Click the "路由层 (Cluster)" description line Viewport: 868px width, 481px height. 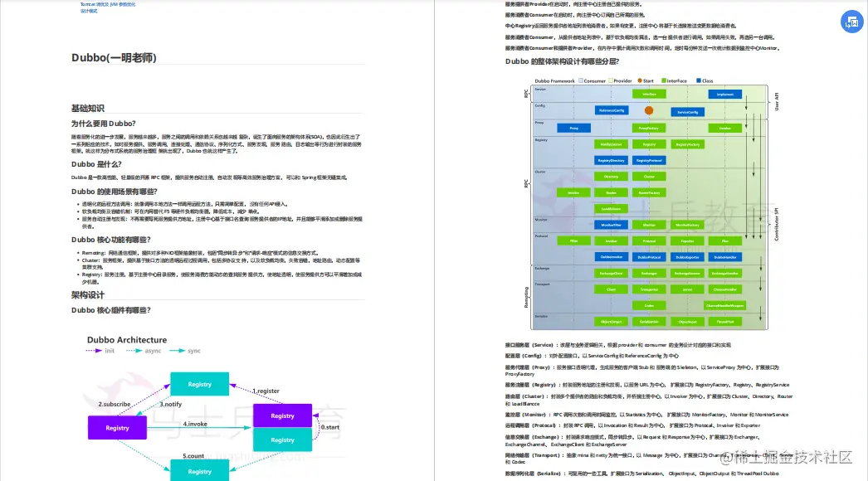pos(649,400)
